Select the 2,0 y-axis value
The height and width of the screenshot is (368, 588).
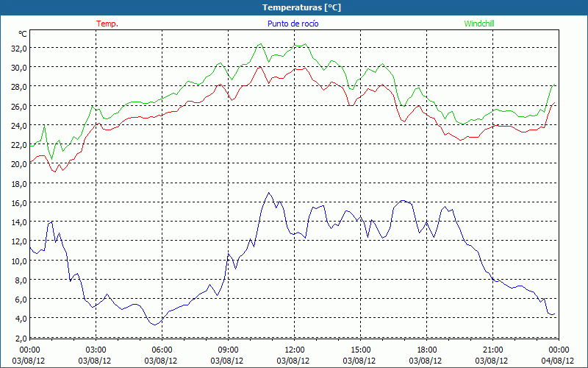(x=21, y=339)
